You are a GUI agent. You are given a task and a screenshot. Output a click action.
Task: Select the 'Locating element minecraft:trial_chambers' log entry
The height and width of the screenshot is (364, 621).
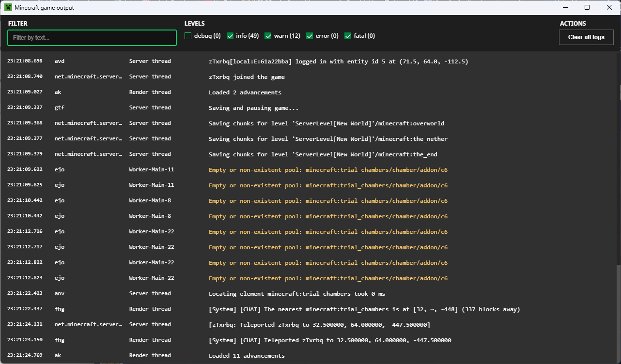click(x=296, y=294)
